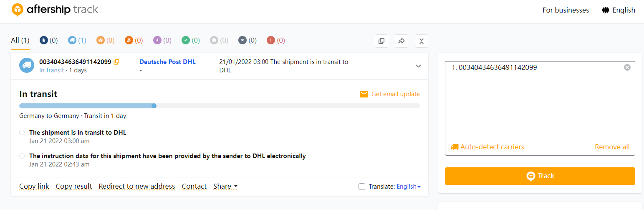The height and width of the screenshot is (210, 644).
Task: Click the In transit progress bar
Action: click(219, 106)
